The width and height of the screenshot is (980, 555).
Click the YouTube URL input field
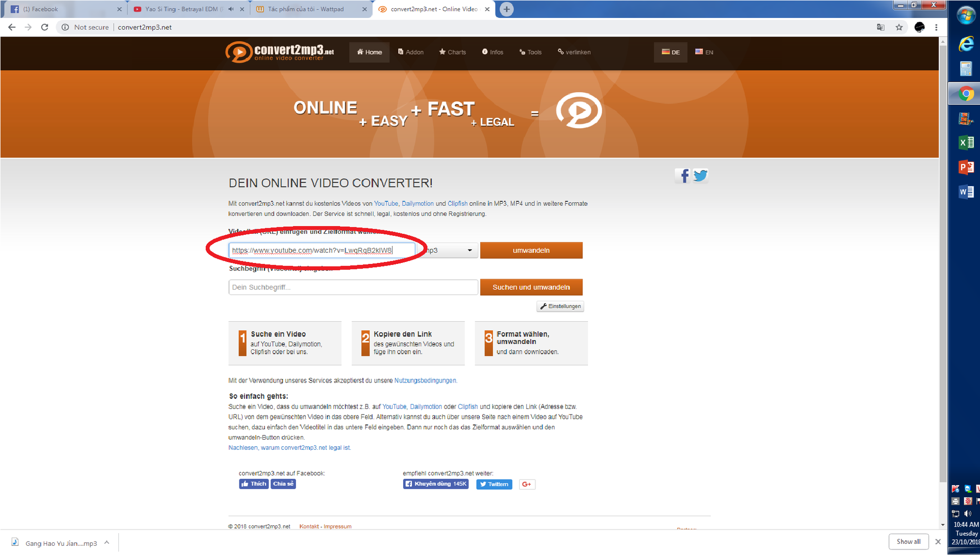322,250
